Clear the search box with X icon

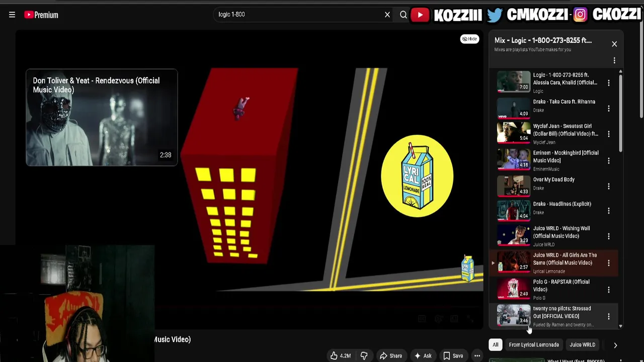pos(387,15)
